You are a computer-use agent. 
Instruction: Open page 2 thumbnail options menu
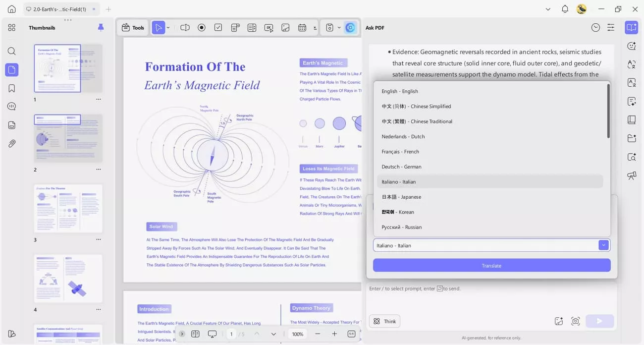coord(99,170)
